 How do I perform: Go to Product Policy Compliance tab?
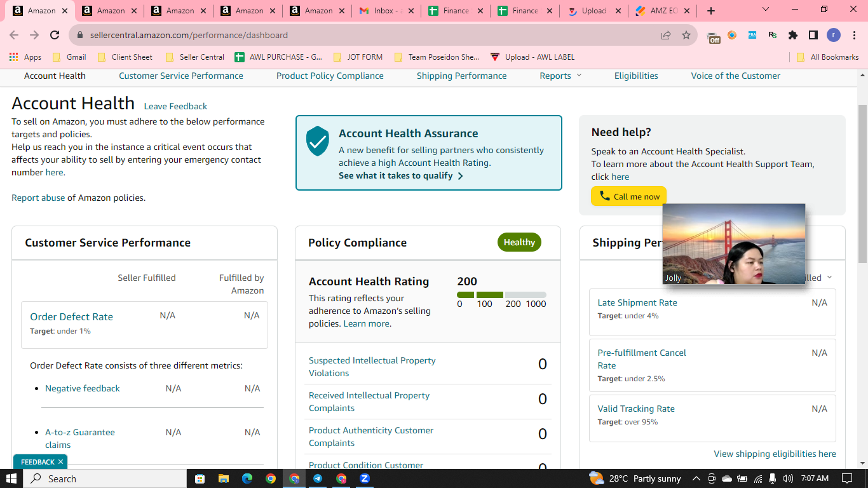330,76
